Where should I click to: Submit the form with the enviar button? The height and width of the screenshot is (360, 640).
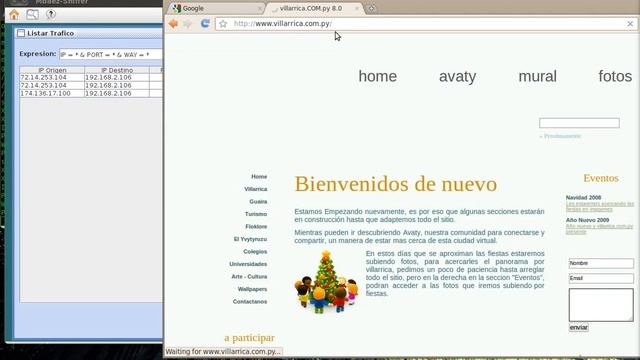(x=579, y=327)
